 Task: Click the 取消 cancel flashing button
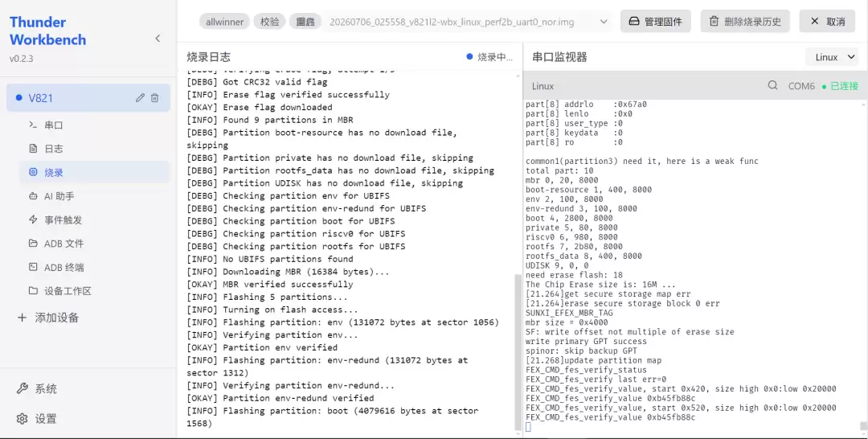pos(827,22)
